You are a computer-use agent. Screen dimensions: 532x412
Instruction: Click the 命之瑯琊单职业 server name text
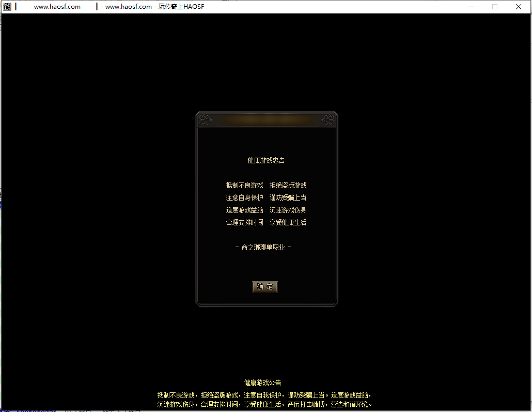tap(263, 247)
